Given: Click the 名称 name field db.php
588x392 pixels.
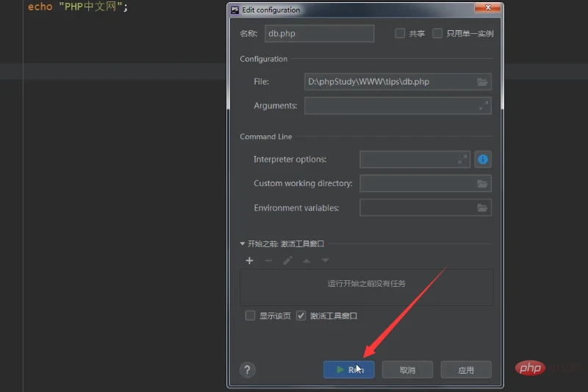Looking at the screenshot, I should pyautogui.click(x=320, y=33).
